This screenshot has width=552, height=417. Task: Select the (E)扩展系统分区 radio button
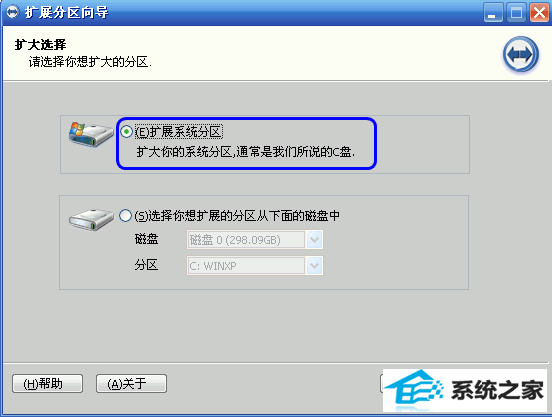pos(126,132)
